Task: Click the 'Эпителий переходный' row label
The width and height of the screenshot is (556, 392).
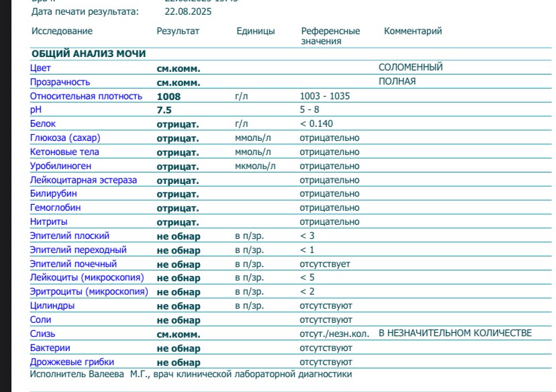Action: pos(79,250)
